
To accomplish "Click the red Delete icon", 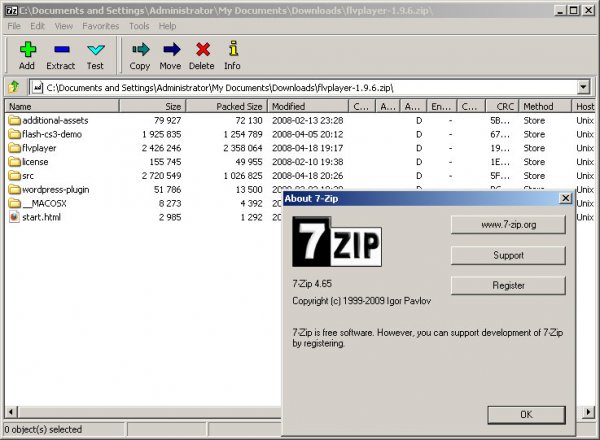I will tap(203, 49).
